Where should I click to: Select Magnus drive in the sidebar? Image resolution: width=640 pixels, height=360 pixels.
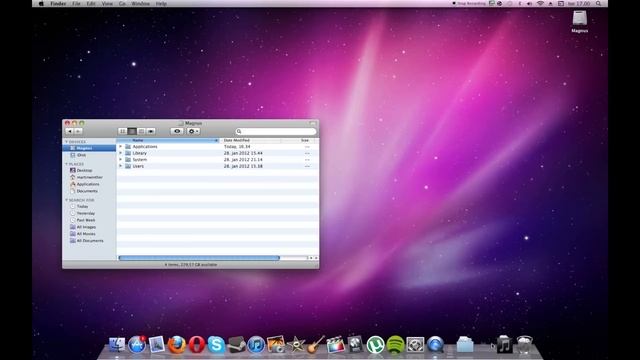pos(89,148)
